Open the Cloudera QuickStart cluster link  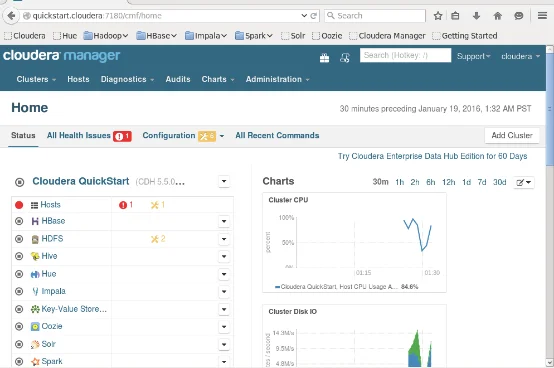(81, 182)
